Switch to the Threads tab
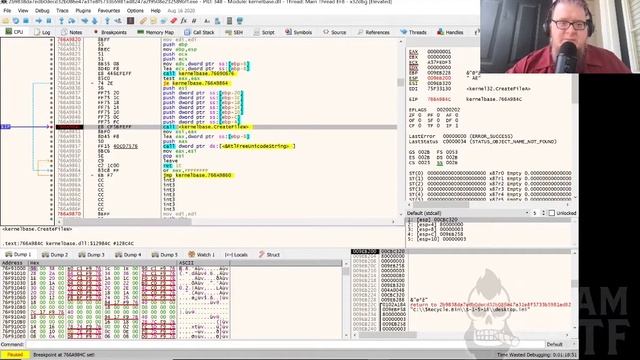 (413, 32)
